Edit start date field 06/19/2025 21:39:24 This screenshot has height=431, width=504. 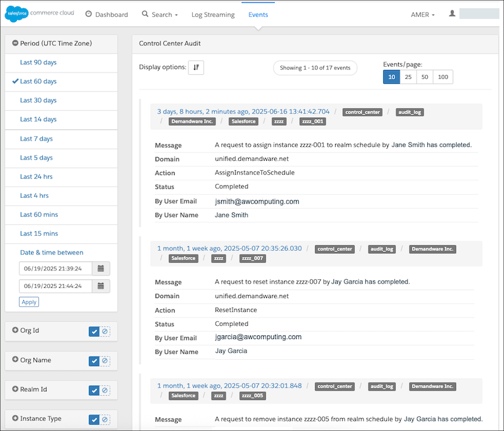[55, 268]
